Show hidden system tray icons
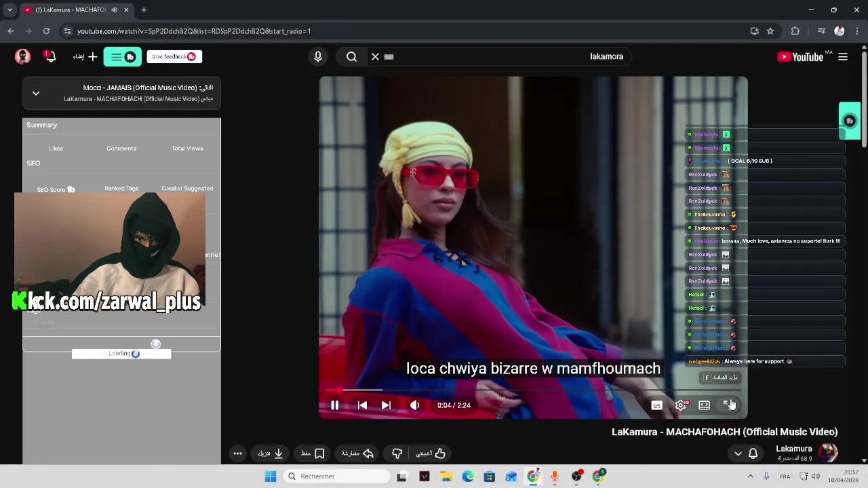This screenshot has width=868, height=488. point(751,476)
